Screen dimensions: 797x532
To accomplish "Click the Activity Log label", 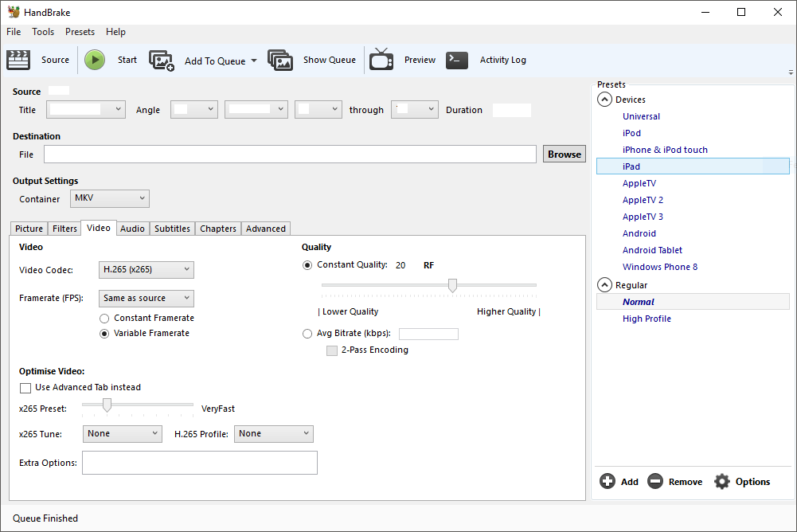I will (x=502, y=60).
